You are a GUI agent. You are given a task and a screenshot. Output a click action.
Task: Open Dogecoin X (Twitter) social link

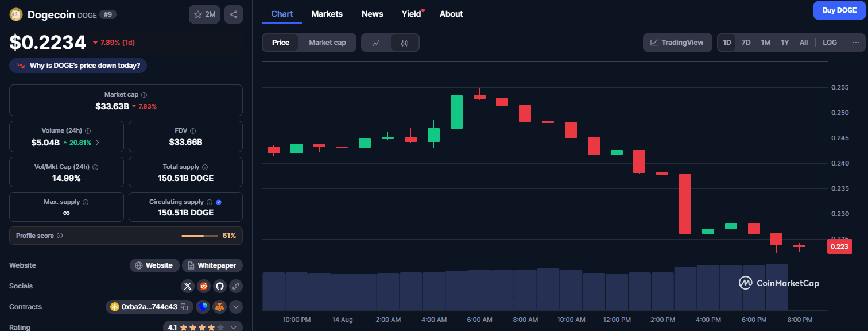tap(188, 286)
